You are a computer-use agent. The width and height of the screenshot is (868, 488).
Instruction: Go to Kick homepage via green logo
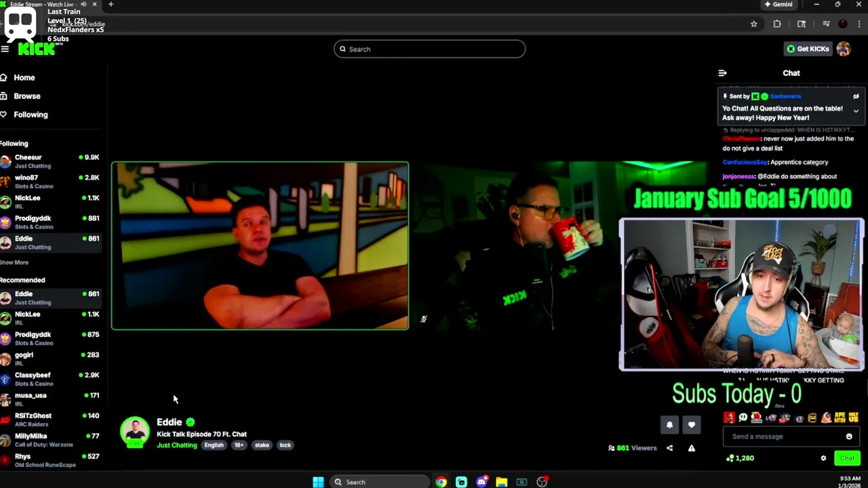click(37, 49)
